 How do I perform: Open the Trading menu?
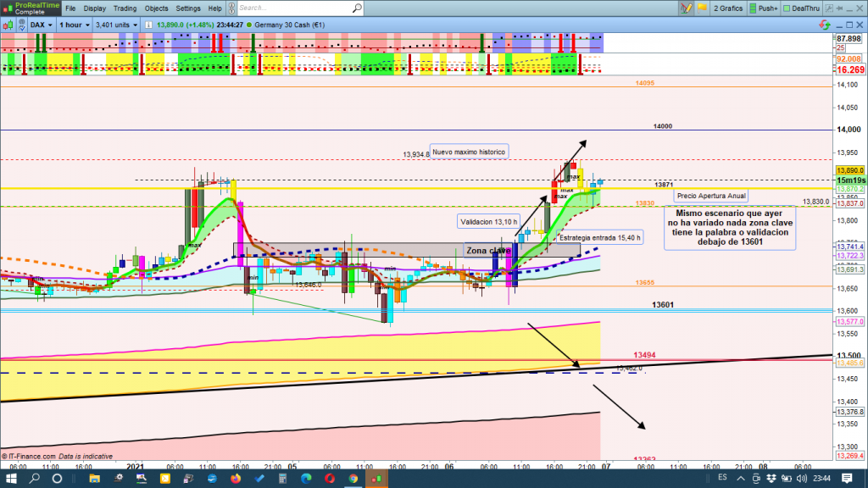(x=125, y=8)
